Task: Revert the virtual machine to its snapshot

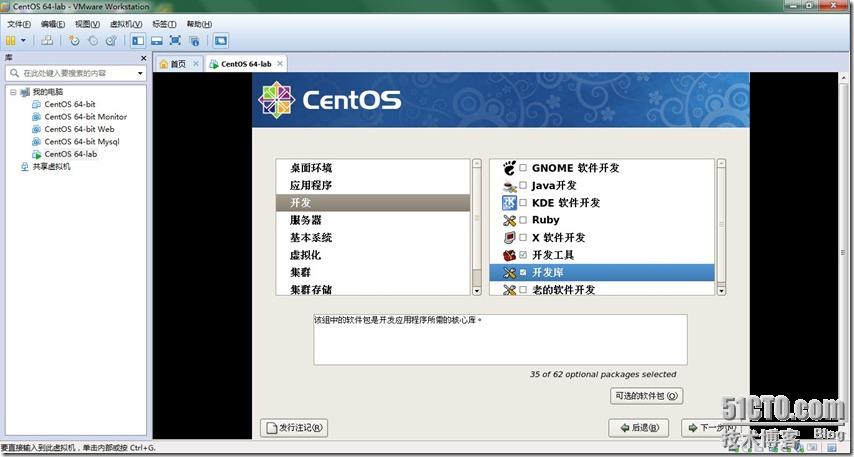Action: click(x=93, y=40)
